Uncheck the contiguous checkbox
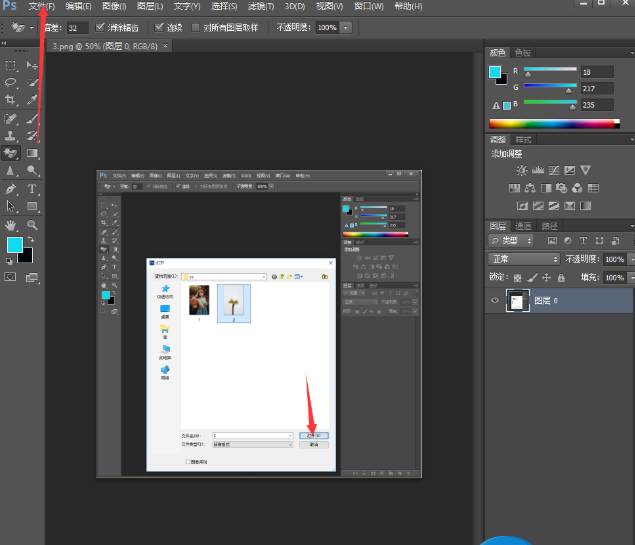Viewport: 635px width, 545px height. point(159,27)
